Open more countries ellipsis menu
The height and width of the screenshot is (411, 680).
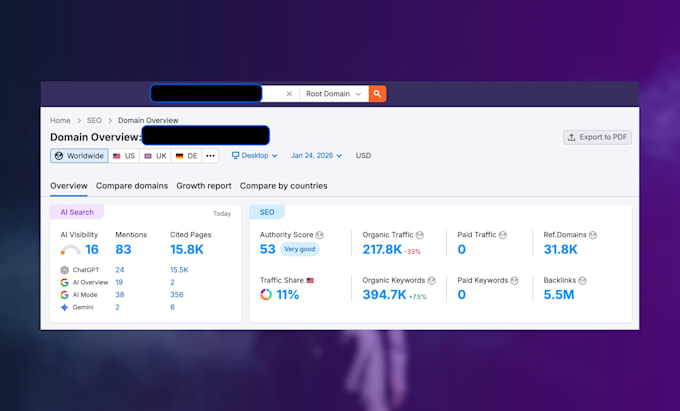tap(210, 156)
